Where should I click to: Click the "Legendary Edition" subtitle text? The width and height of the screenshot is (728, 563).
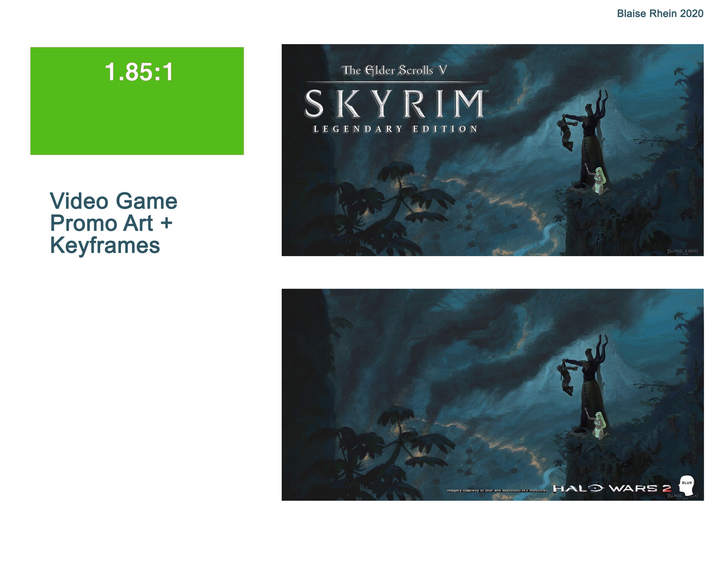tap(395, 129)
